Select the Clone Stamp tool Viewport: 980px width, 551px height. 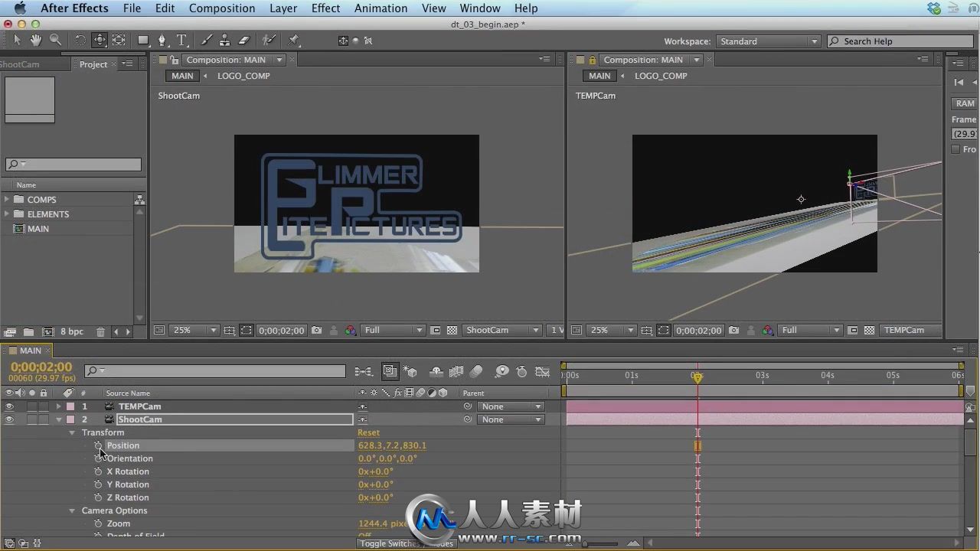(x=225, y=41)
